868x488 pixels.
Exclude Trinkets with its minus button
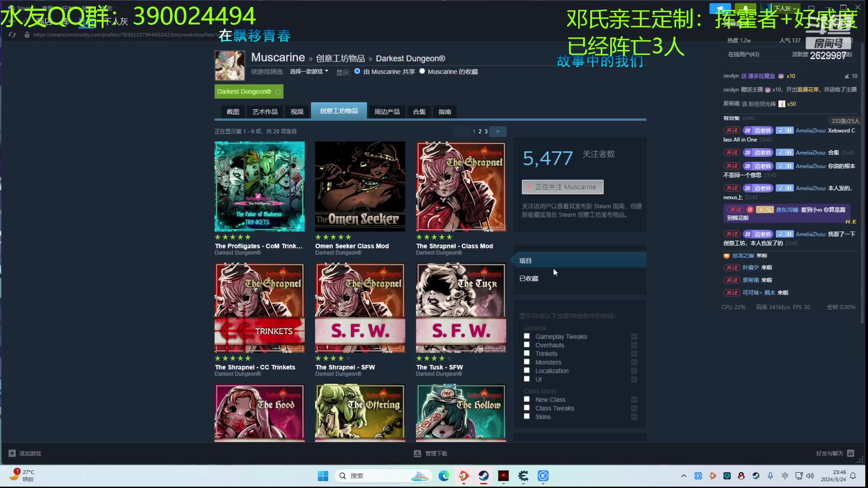coord(634,354)
